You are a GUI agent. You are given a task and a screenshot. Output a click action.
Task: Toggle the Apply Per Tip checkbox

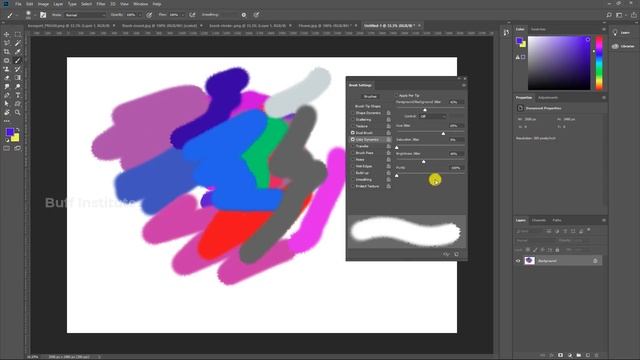396,96
